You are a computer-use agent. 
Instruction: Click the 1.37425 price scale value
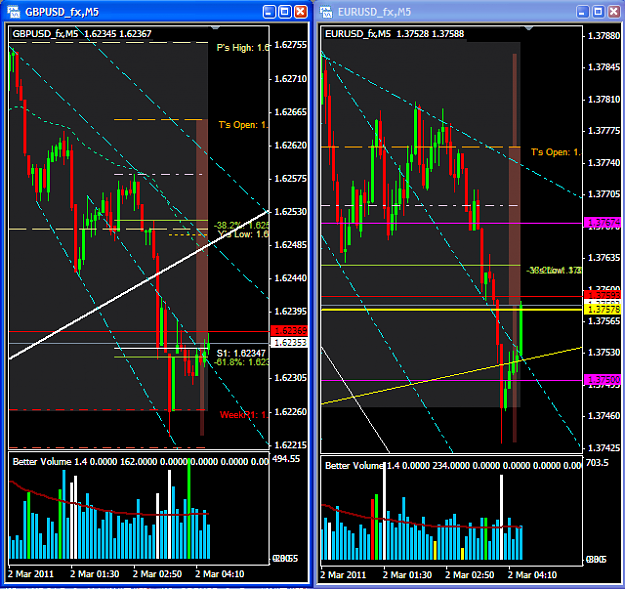coord(604,448)
